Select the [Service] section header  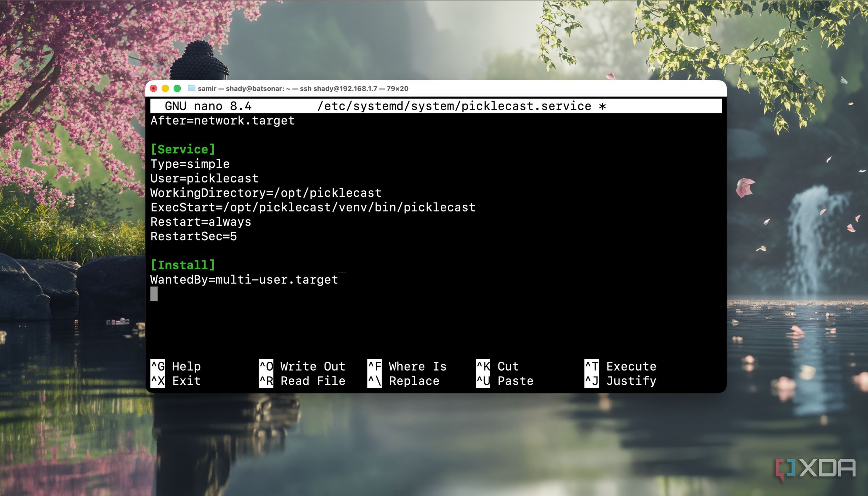[x=183, y=150]
